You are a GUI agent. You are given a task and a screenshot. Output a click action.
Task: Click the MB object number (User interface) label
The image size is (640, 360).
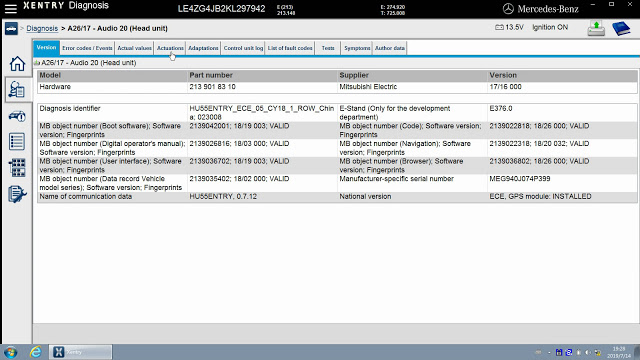click(112, 165)
